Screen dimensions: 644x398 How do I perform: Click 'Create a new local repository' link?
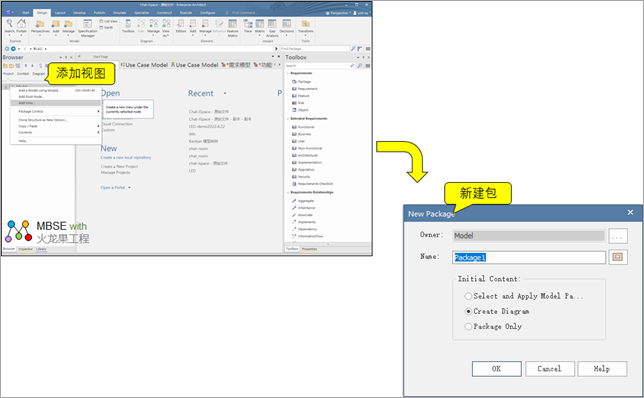point(126,157)
